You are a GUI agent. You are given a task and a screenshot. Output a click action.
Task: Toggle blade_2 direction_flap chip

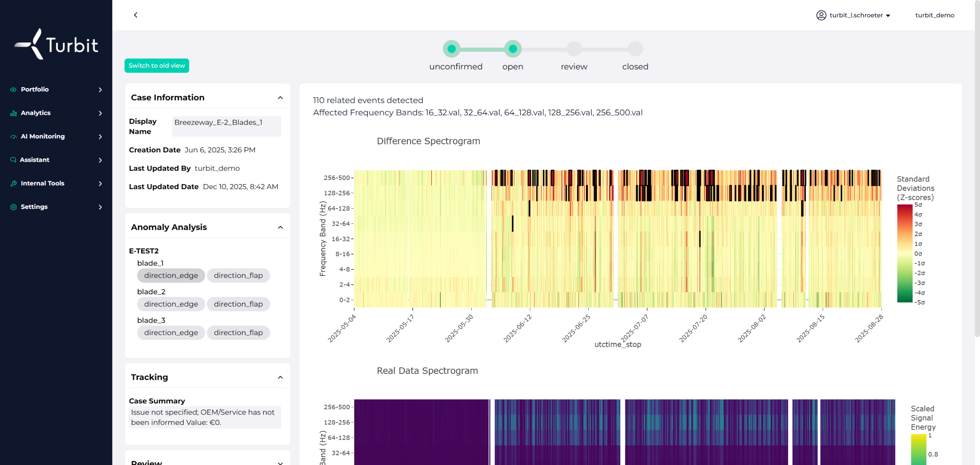point(238,304)
